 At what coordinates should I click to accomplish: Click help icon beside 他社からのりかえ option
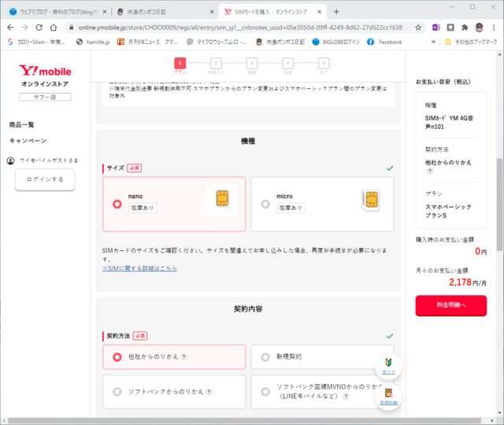point(183,357)
